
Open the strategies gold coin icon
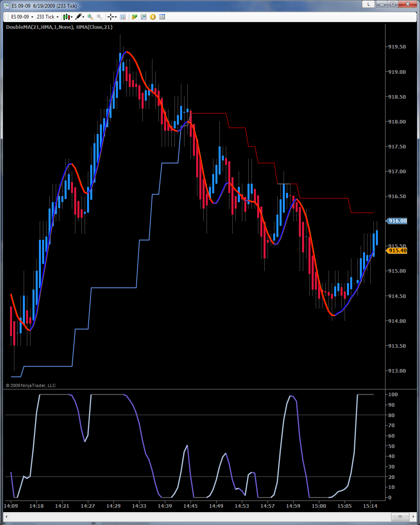(153, 17)
